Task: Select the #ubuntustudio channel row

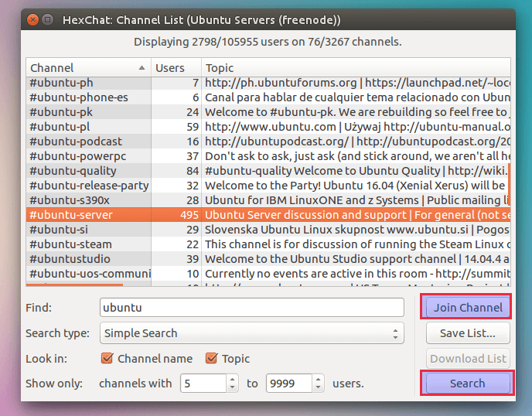Action: click(89, 259)
